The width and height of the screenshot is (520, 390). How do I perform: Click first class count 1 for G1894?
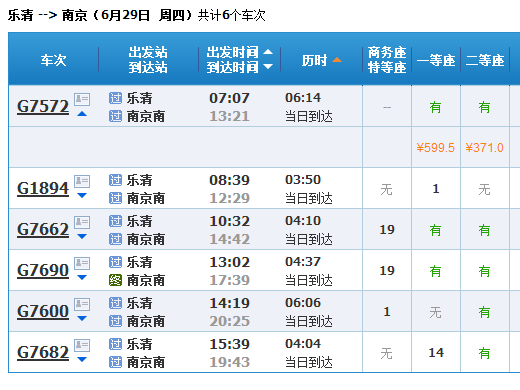(x=436, y=189)
